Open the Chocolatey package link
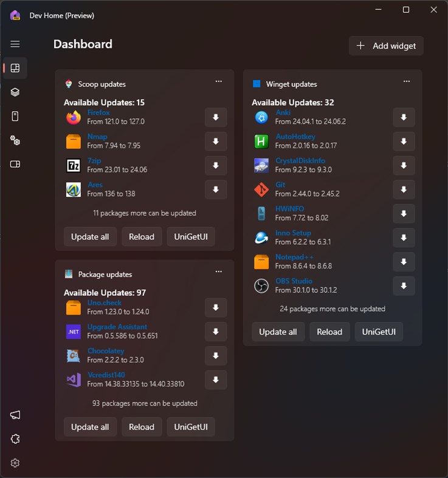Screen dimensions: 448x478 [x=106, y=351]
